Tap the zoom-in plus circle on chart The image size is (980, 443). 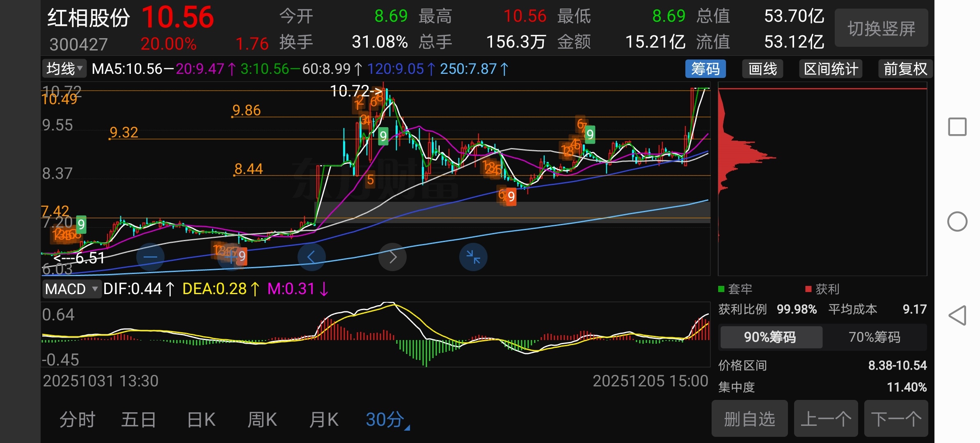(231, 257)
